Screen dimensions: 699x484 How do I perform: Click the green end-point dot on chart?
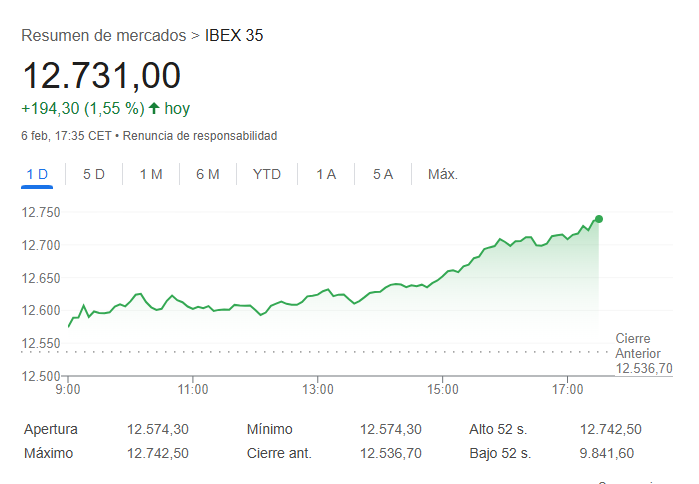pos(599,219)
